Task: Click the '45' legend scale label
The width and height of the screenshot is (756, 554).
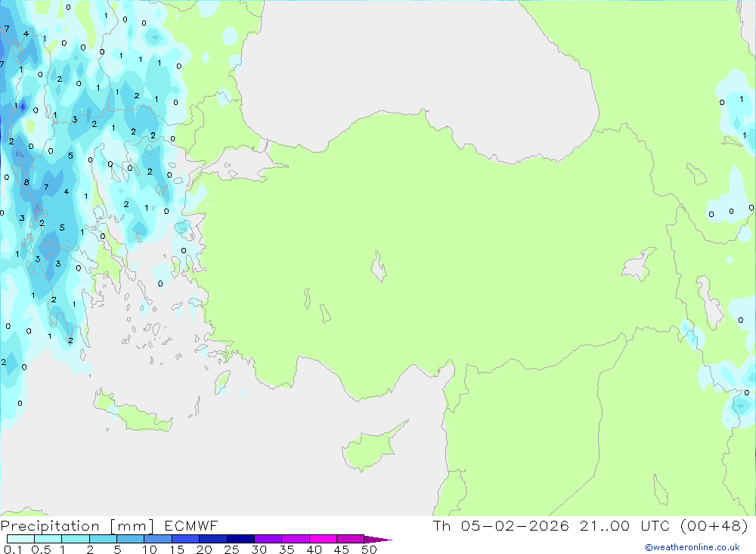Action: click(x=342, y=549)
